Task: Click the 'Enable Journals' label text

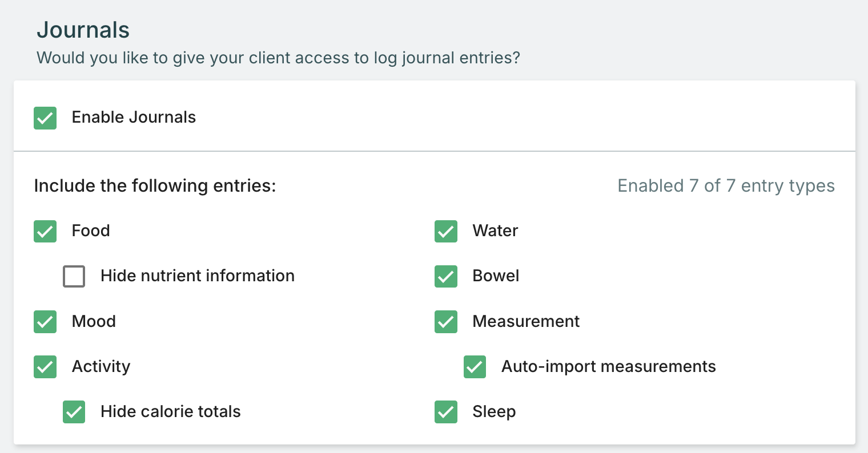Action: coord(134,118)
